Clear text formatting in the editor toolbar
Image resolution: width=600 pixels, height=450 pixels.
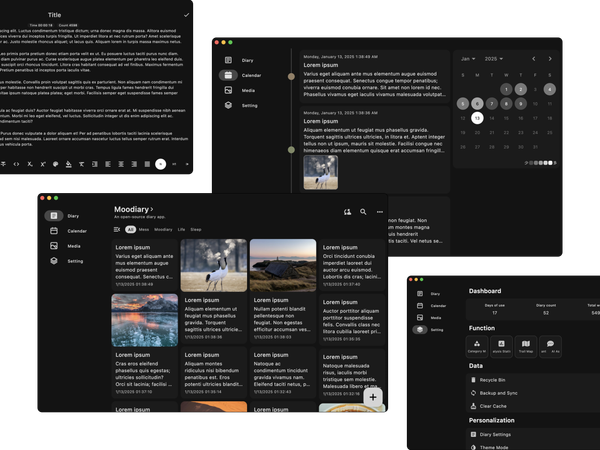pyautogui.click(x=82, y=164)
